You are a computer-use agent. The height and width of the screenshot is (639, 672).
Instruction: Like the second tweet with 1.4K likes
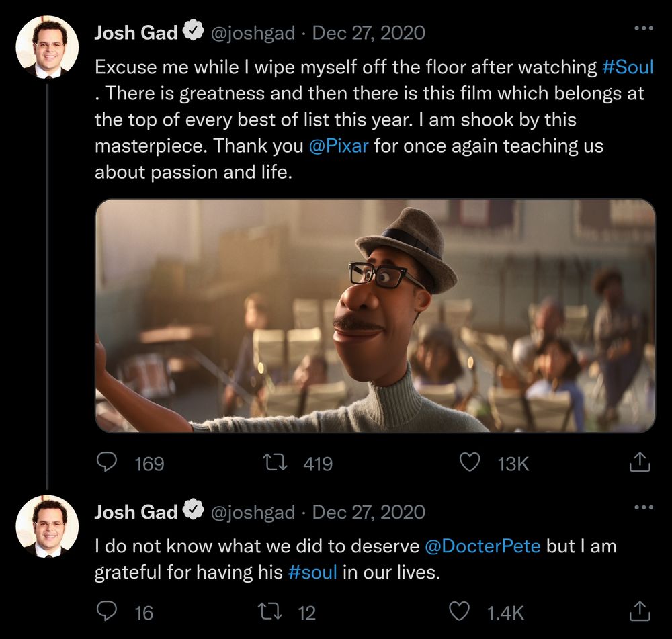[x=459, y=612]
